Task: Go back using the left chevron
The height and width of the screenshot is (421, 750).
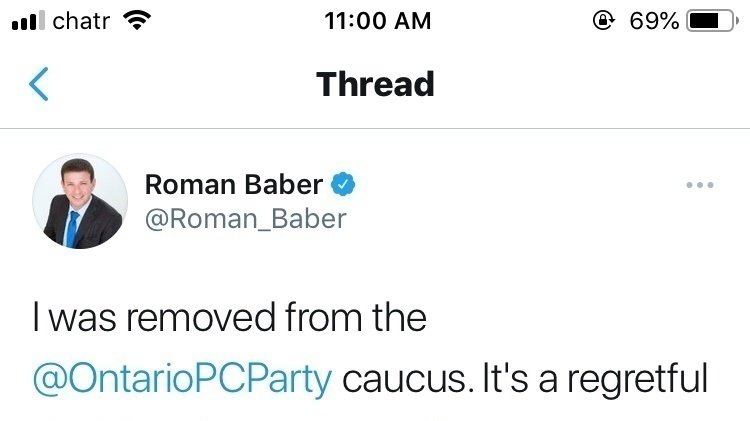Action: pos(38,85)
